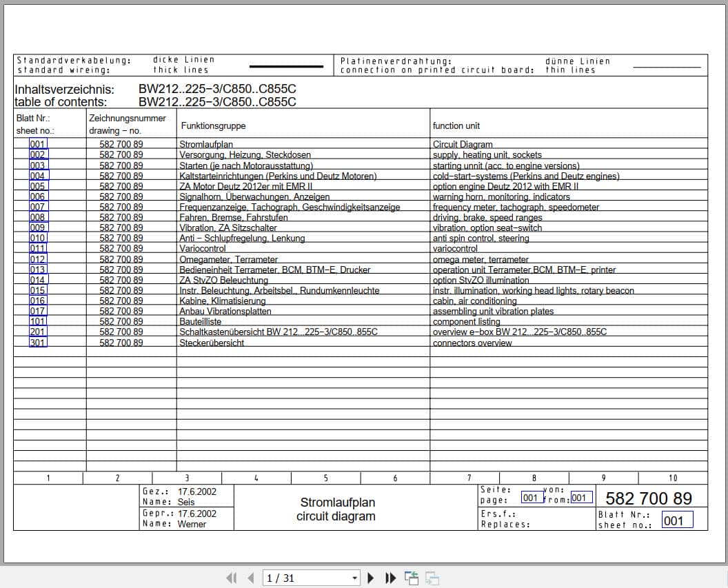
Task: Select 'option StvZO illumination' text
Action: (481, 280)
